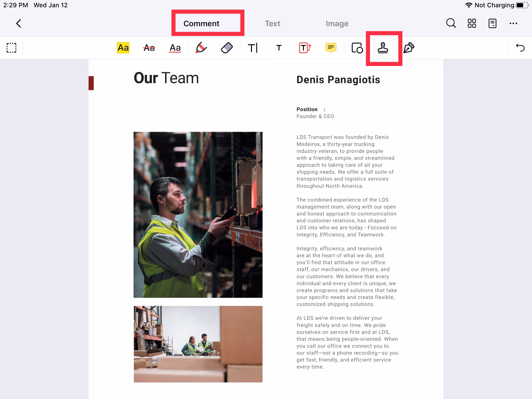Open the three-dot more options menu
Image resolution: width=532 pixels, height=399 pixels.
[x=513, y=23]
